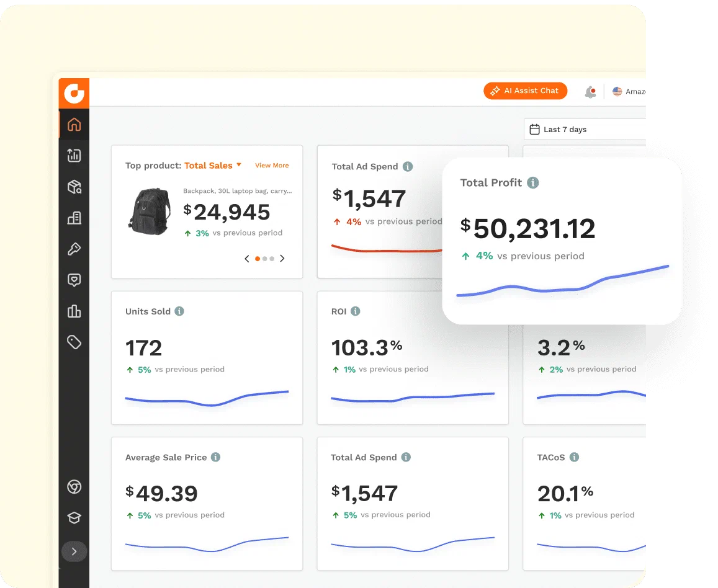Click the Chrome extension icon in sidebar
This screenshot has width=718, height=588.
[x=74, y=486]
